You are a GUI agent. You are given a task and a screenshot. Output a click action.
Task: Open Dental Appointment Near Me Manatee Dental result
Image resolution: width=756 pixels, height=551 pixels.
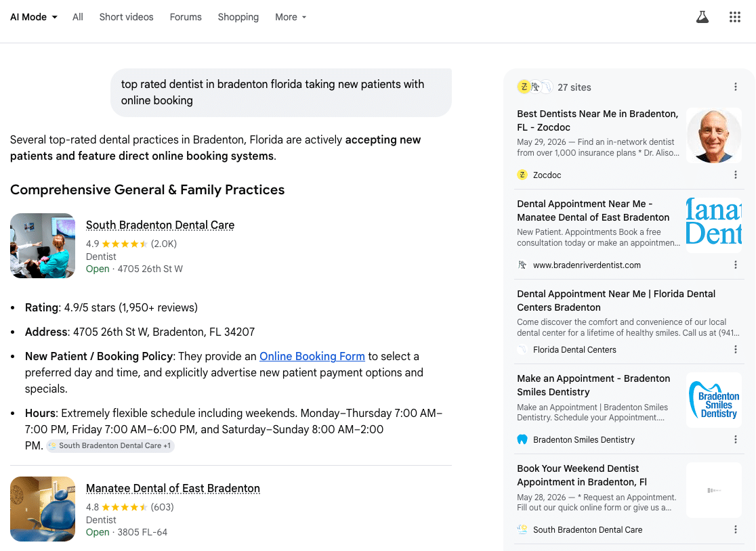point(593,211)
